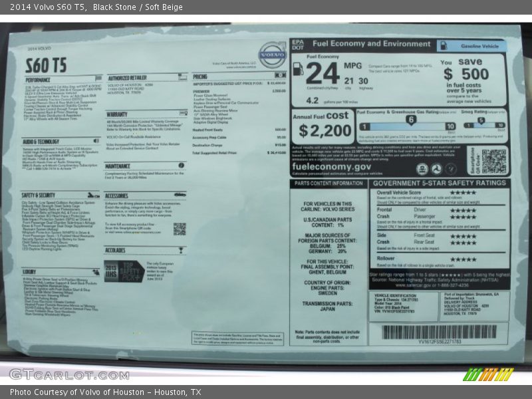Click the GTCarLot colored stripes logo
532x399 pixels.
click(488, 374)
